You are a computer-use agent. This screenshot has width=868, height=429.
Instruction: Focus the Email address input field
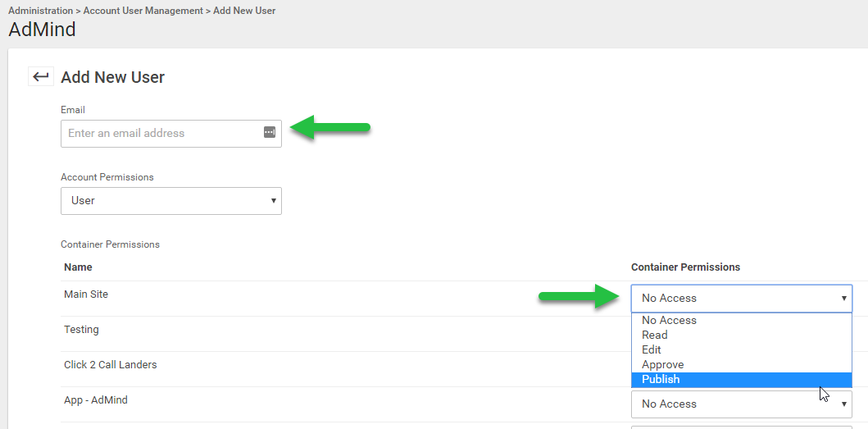(171, 134)
